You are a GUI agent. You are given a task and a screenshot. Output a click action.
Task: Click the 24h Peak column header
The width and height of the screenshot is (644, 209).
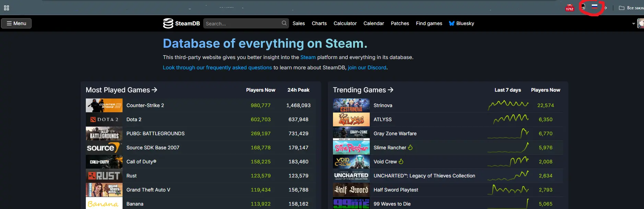coord(298,90)
